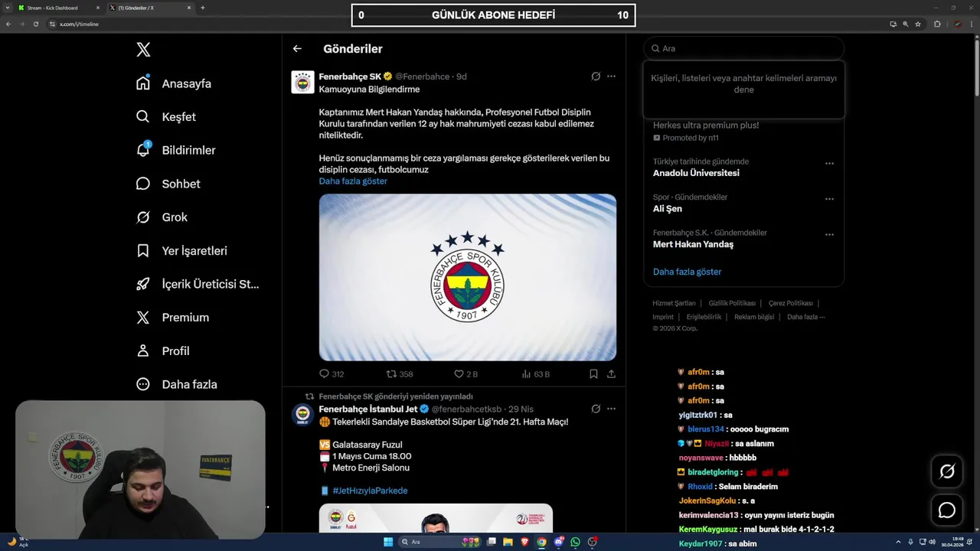This screenshot has height=551, width=980.
Task: Show hidden system tray icons
Action: (x=899, y=542)
